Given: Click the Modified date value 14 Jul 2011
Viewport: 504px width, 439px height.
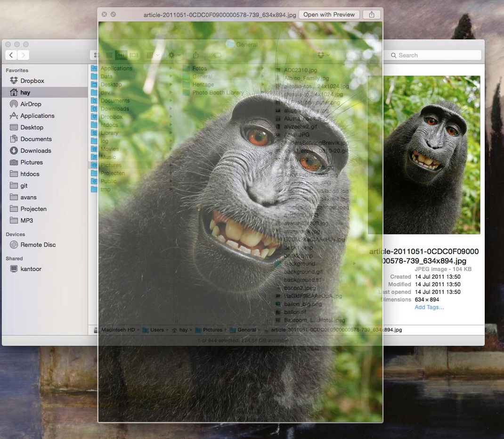Looking at the screenshot, I should click(438, 284).
